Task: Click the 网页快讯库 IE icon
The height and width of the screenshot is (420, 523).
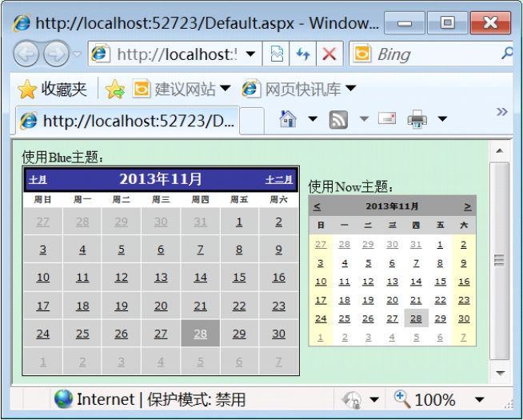Action: click(251, 89)
